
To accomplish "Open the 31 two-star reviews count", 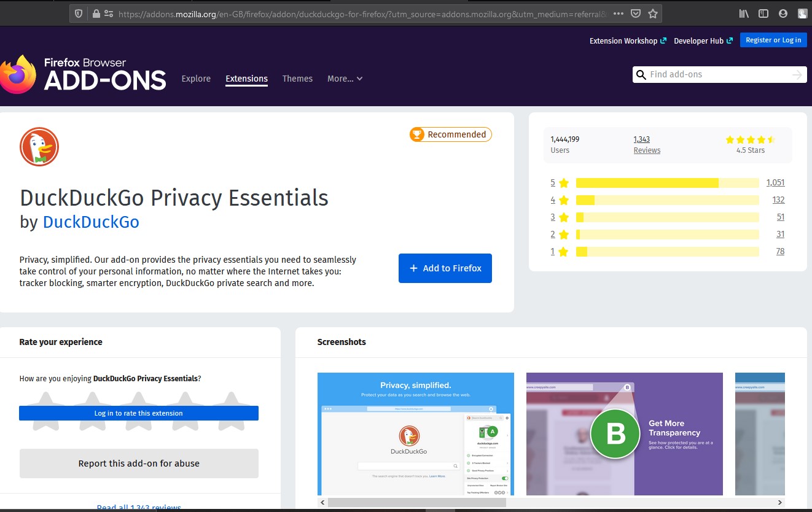I will click(x=781, y=235).
